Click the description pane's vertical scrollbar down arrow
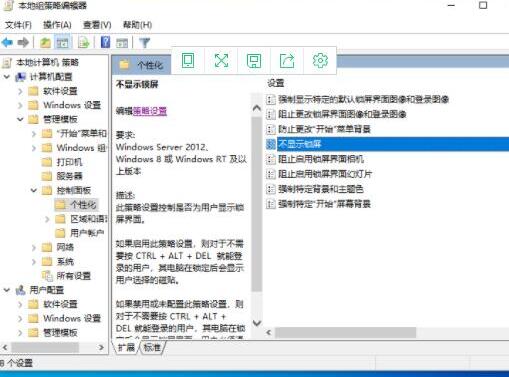Image resolution: width=509 pixels, height=377 pixels. 257,323
